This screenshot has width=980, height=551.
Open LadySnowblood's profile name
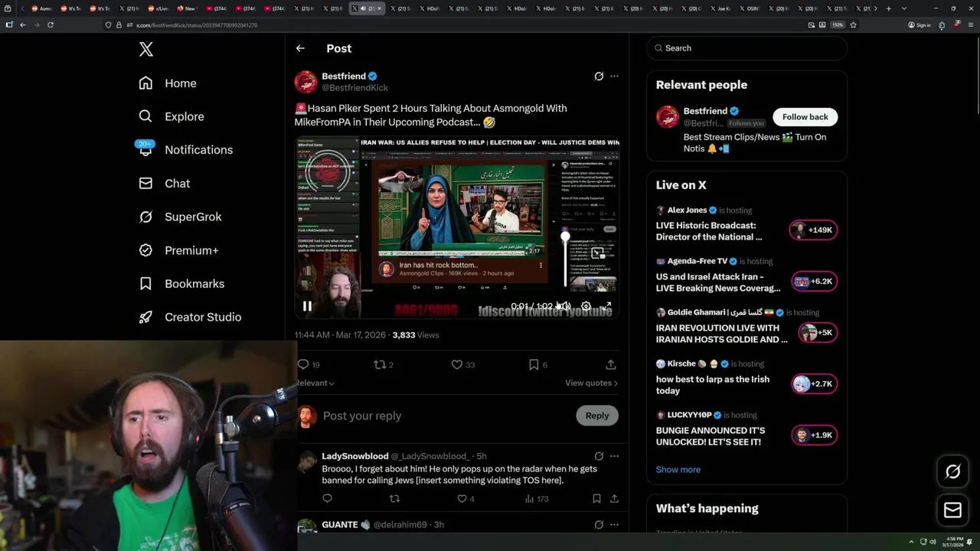[x=355, y=456]
